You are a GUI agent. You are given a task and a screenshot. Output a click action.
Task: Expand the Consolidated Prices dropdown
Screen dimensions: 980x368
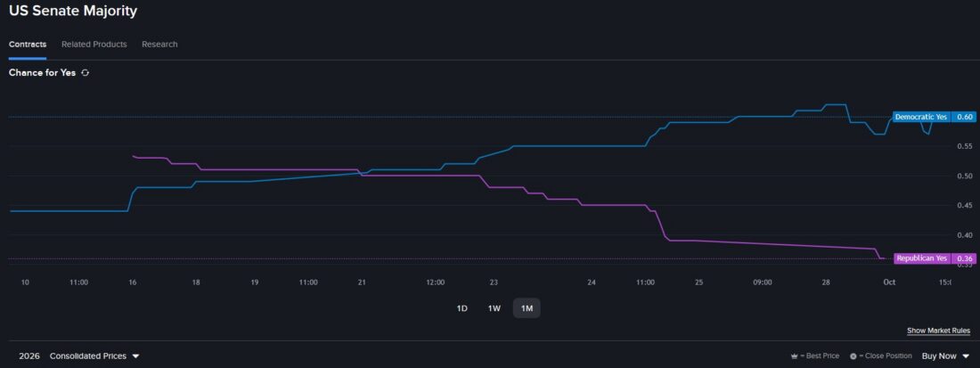94,356
